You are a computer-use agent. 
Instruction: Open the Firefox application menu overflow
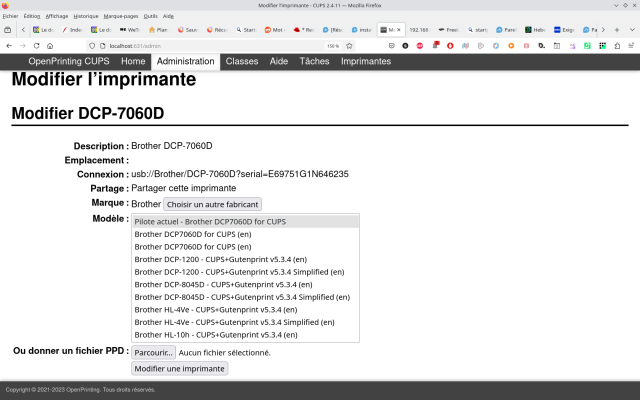click(631, 46)
